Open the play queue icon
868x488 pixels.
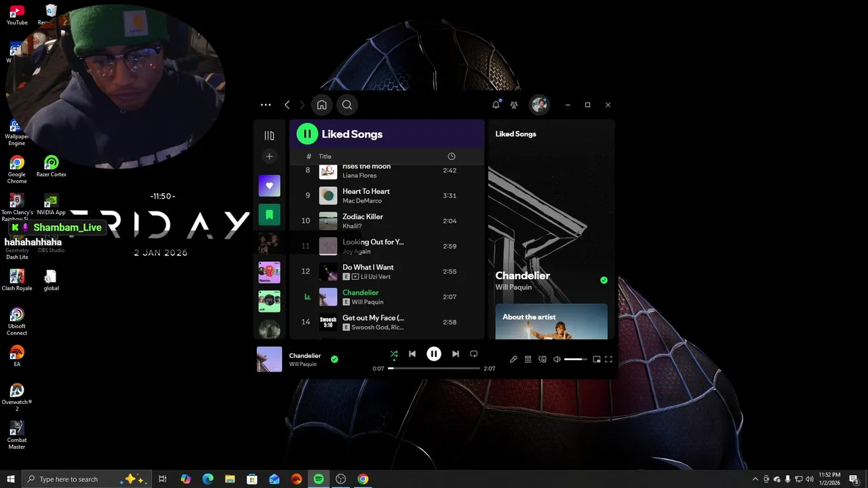pos(528,359)
